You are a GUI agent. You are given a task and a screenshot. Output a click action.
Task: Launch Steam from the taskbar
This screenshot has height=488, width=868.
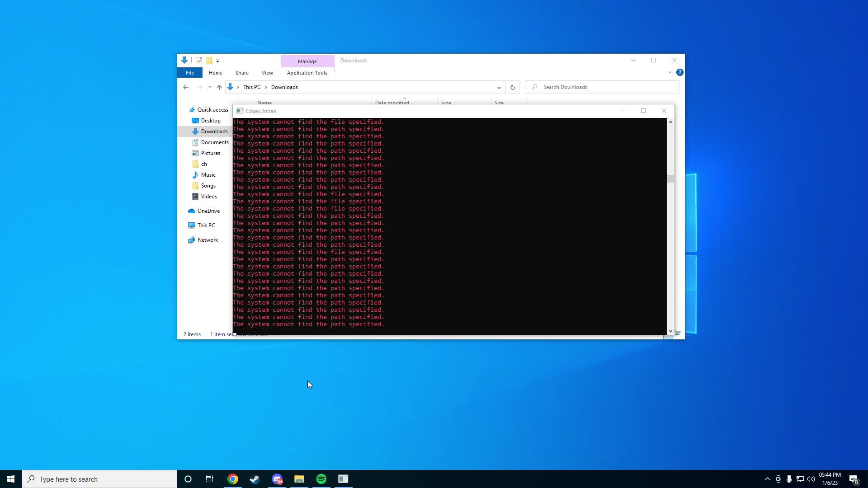tap(255, 479)
